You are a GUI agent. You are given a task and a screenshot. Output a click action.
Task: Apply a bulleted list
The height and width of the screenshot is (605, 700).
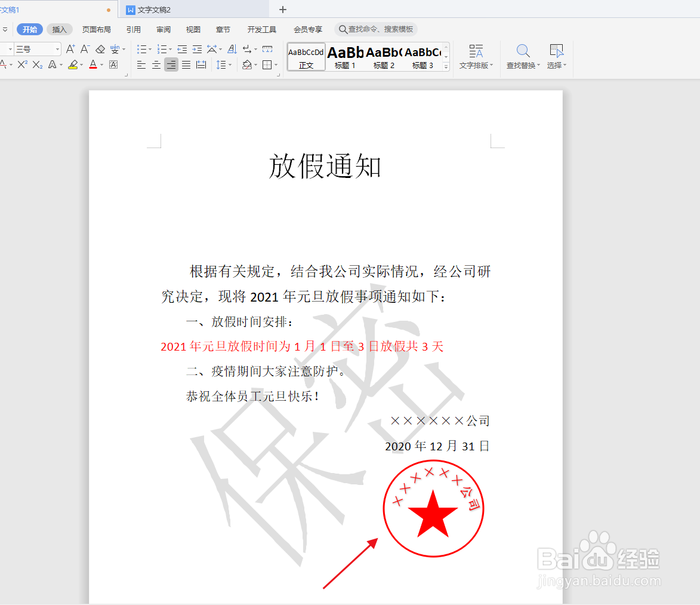click(x=141, y=49)
